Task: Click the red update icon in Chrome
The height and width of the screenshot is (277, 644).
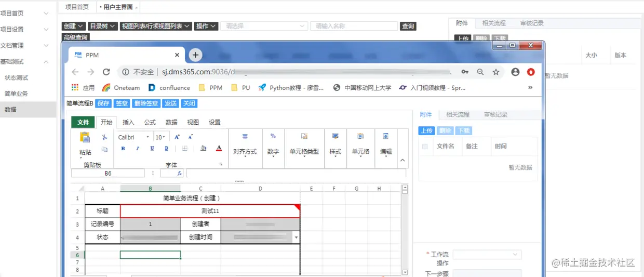Action: (x=531, y=72)
